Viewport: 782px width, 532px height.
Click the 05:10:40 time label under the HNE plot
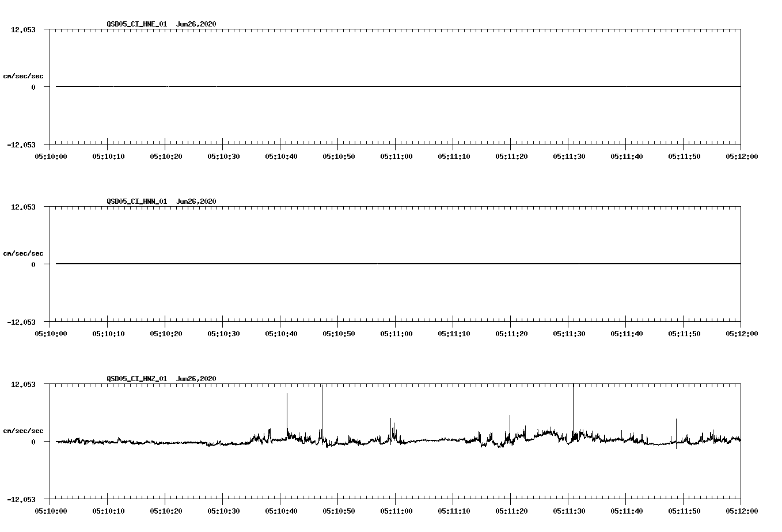(281, 156)
